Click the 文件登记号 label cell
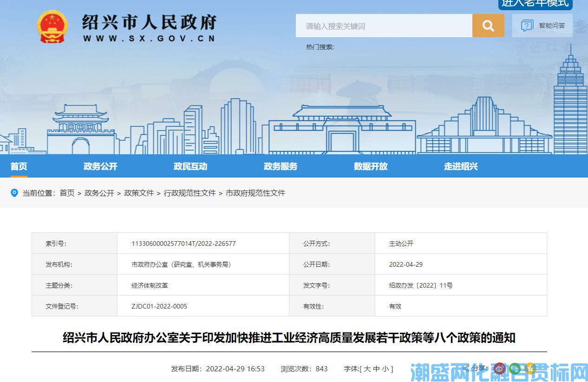Screen dimensions: 588x382 point(74,306)
